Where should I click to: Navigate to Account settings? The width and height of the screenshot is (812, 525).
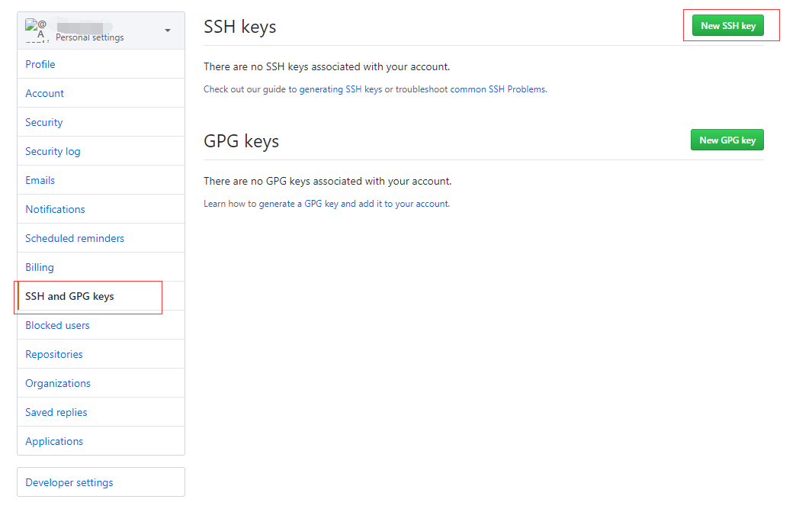tap(44, 93)
